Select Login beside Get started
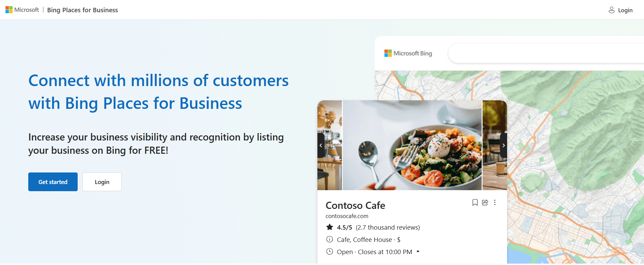 [x=102, y=182]
